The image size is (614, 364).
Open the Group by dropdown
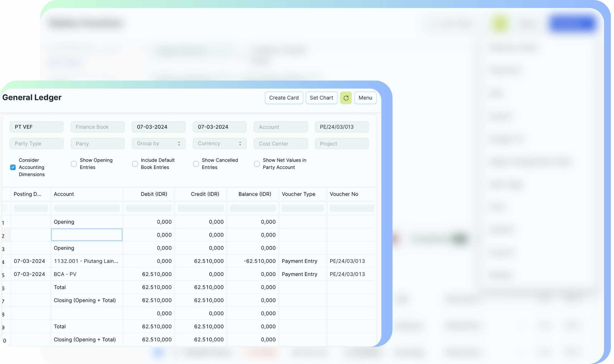[x=158, y=143]
